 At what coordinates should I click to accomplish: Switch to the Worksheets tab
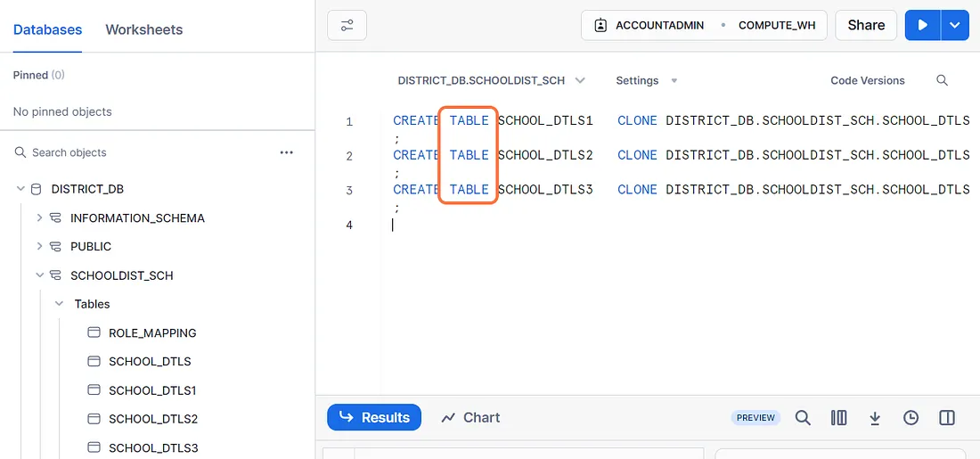(x=143, y=29)
